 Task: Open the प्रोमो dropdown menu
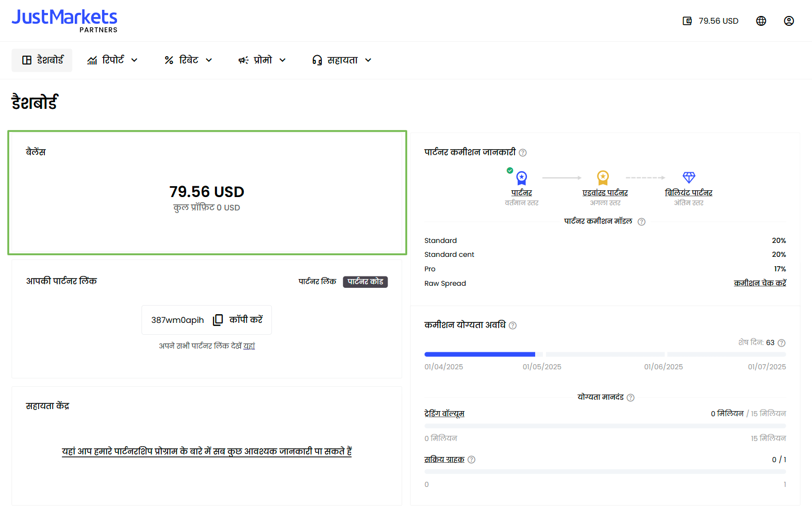pos(262,60)
